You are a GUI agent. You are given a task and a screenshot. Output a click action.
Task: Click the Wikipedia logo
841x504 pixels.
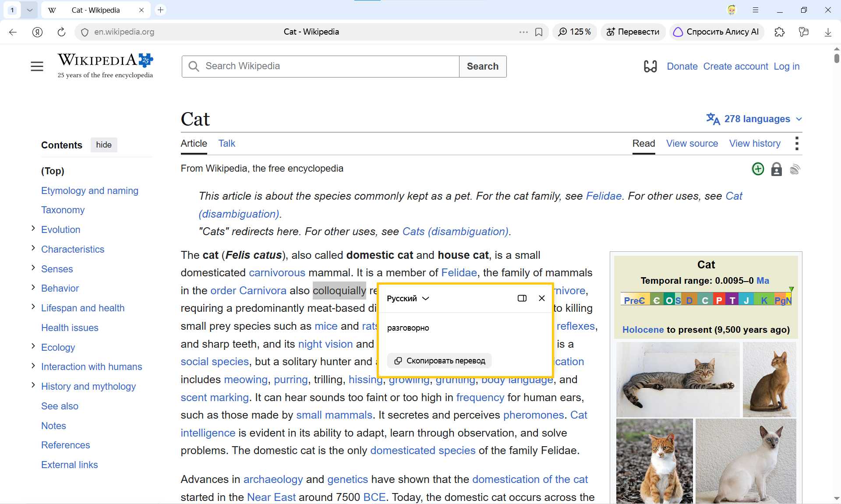coord(105,66)
